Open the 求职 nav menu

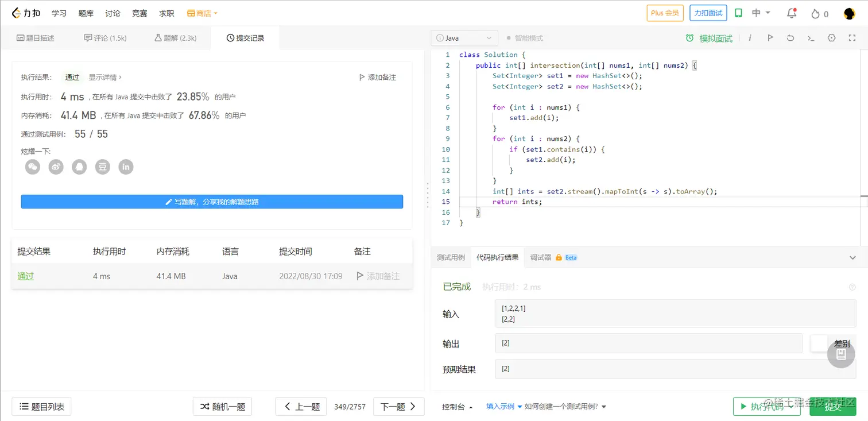pos(166,13)
